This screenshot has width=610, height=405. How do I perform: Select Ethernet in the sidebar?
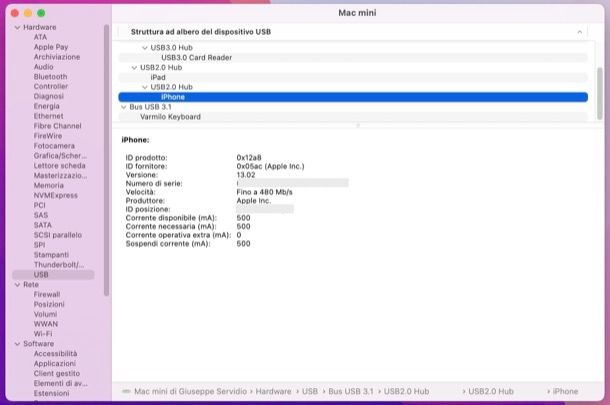pos(48,116)
